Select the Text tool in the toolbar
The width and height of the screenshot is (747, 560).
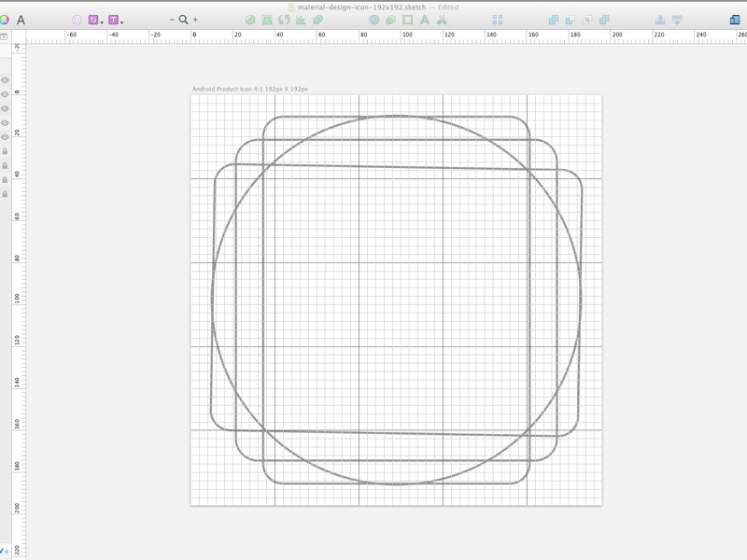[426, 18]
